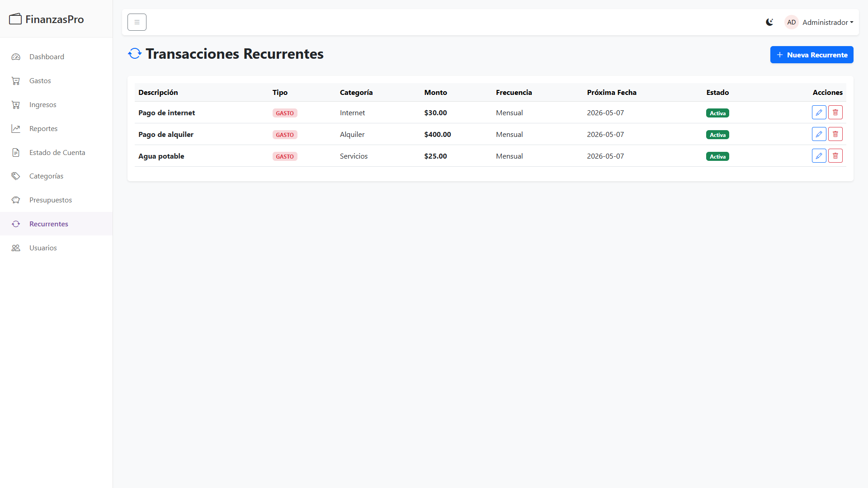Viewport: 868px width, 488px height.
Task: Click the GASTO badge for Pago de alquiler
Action: (285, 135)
